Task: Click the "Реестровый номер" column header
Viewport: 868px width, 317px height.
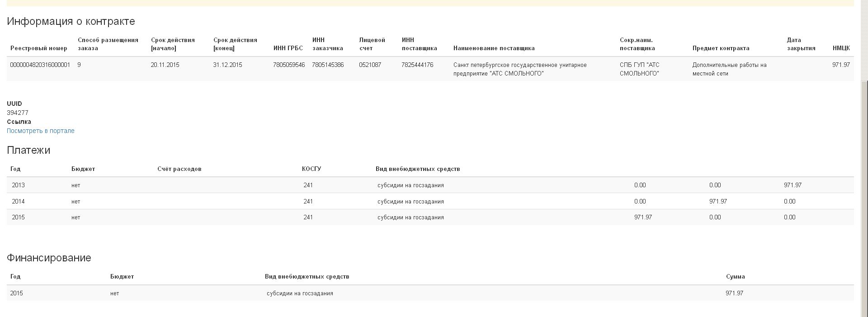Action: click(x=39, y=48)
